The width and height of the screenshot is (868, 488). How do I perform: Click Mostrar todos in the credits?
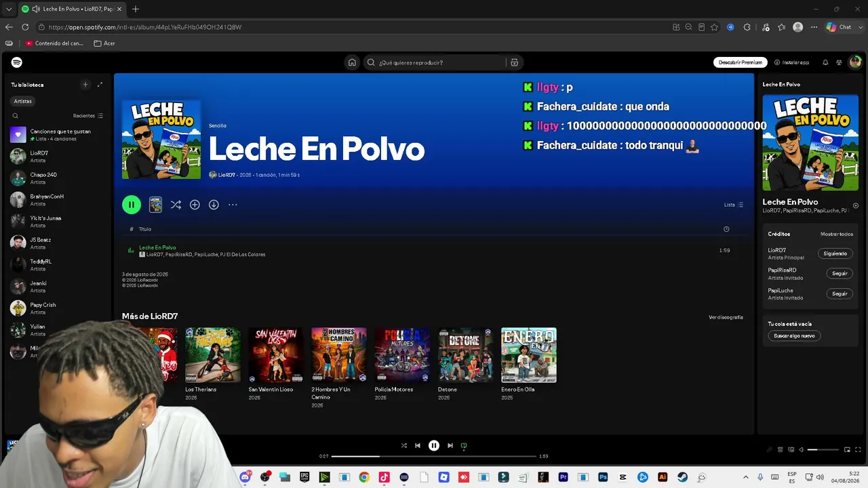pos(837,234)
